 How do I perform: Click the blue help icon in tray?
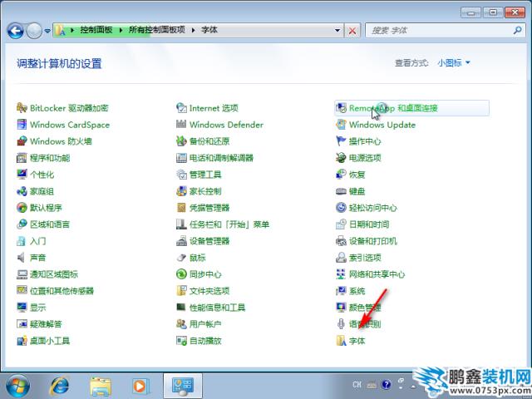tap(386, 384)
